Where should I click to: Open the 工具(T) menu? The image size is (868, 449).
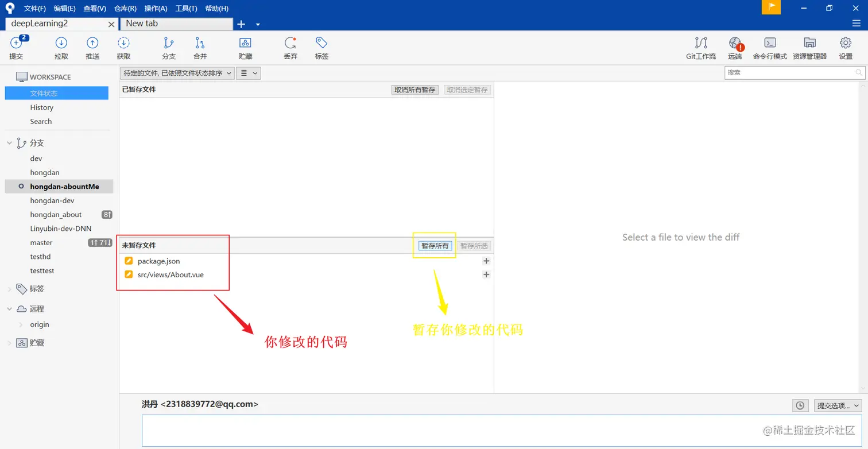186,8
